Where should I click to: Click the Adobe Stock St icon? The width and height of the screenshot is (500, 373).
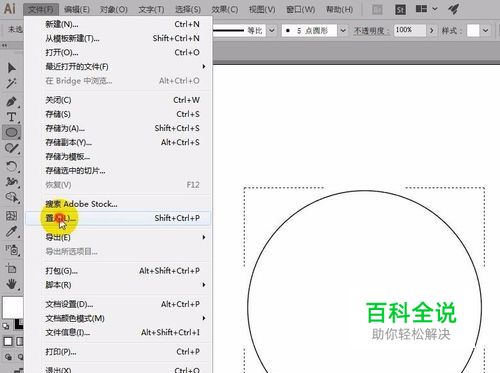tap(400, 9)
